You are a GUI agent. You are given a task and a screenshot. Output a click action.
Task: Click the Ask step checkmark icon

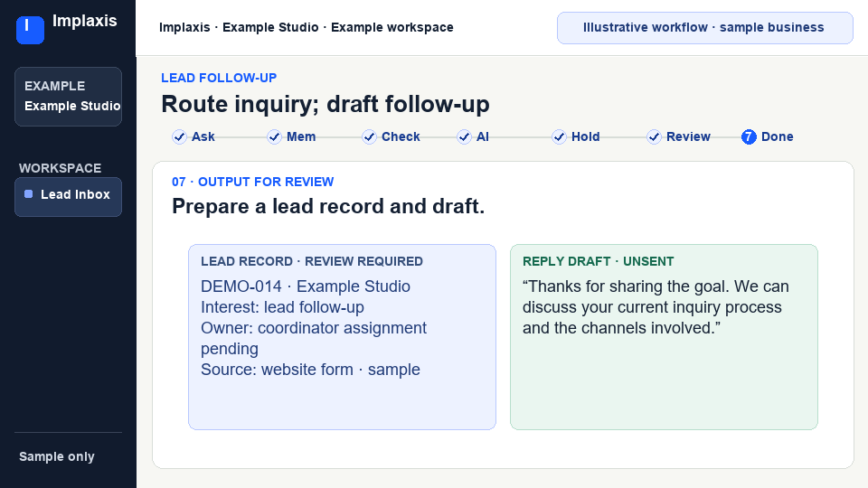point(179,136)
